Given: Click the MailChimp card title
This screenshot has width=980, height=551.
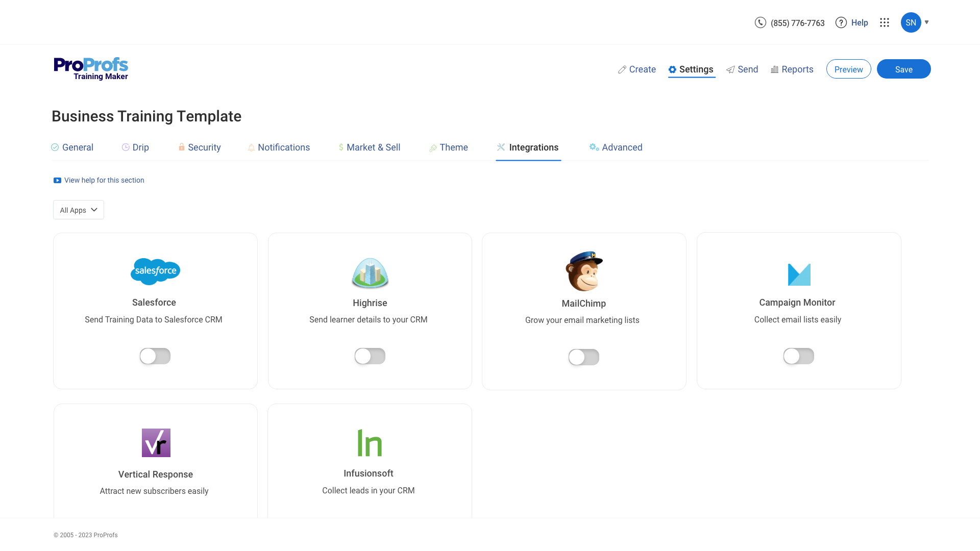Looking at the screenshot, I should pos(584,303).
